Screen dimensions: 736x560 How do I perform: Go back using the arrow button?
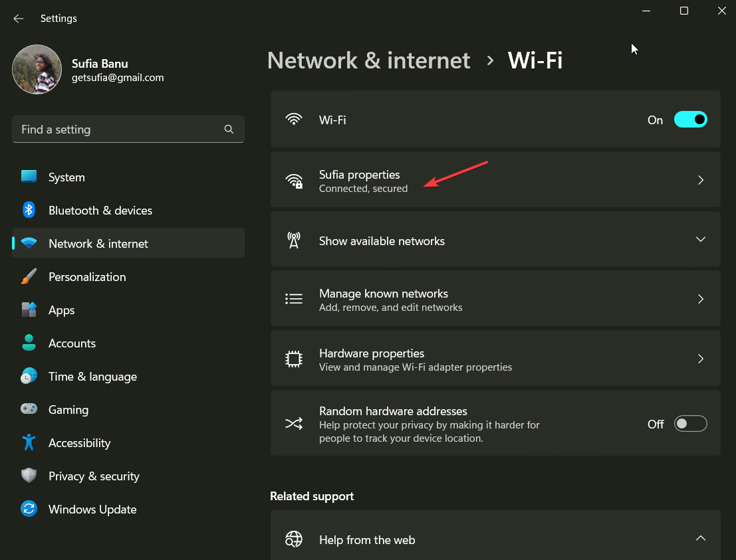pos(18,19)
